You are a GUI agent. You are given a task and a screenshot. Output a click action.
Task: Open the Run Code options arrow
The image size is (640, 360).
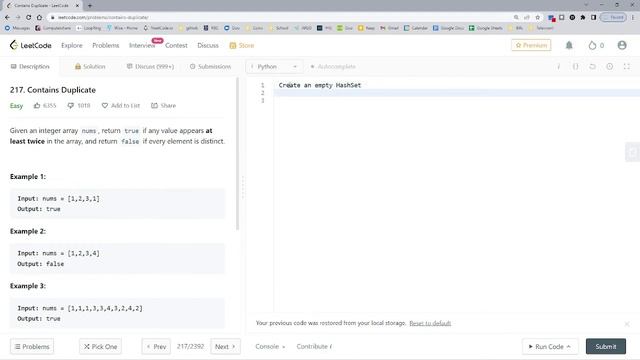[569, 347]
